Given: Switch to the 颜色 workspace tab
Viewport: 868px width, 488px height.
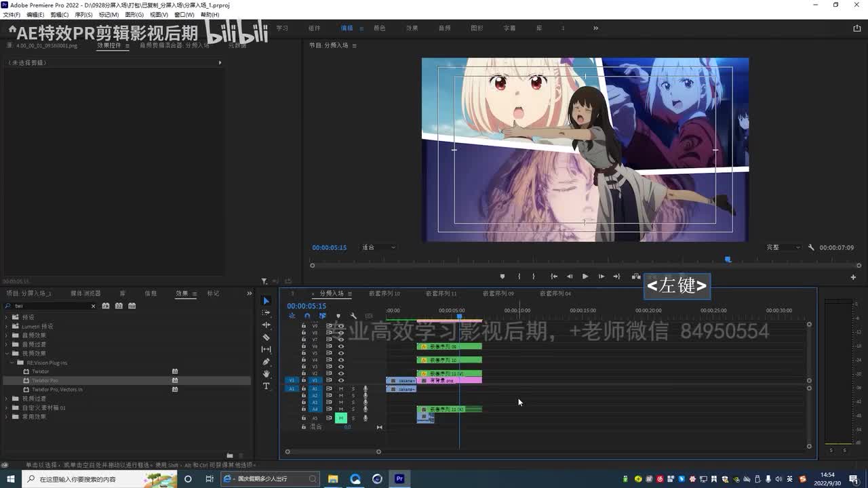Looking at the screenshot, I should [380, 28].
